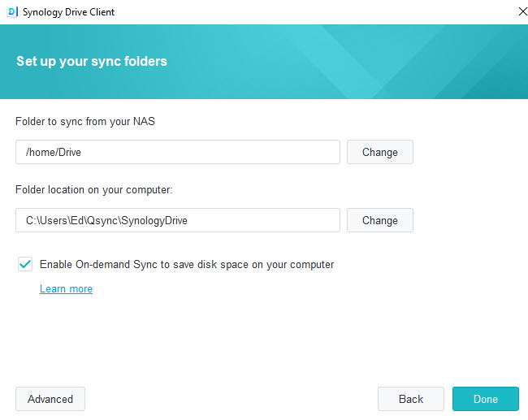Click 'Folder location on your computer:' label

[x=94, y=189]
